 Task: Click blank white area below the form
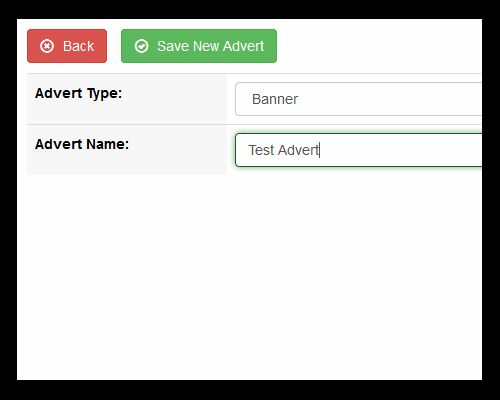tap(249, 277)
